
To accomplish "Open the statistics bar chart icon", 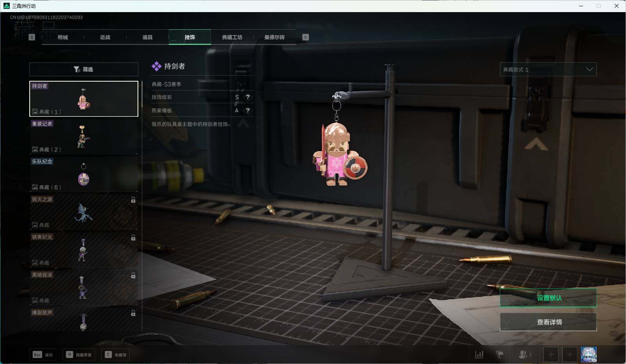I will pyautogui.click(x=479, y=355).
